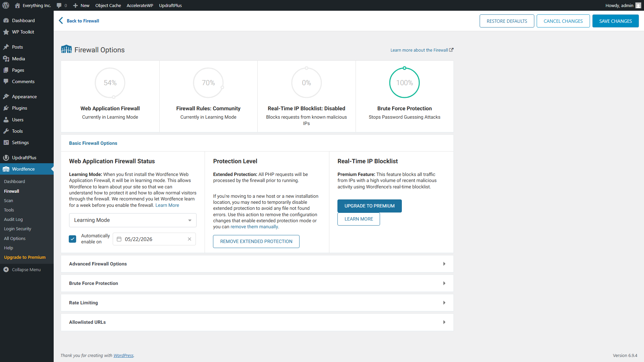The height and width of the screenshot is (362, 644).
Task: Click the 54% Web Application Firewall circle
Action: [110, 83]
